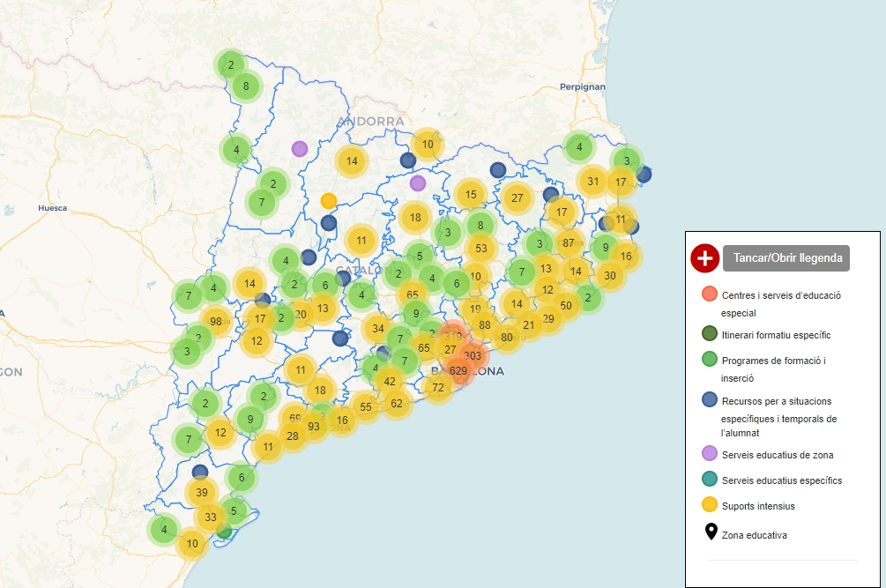Click the Suports intensius yellow swatch
The image size is (886, 588).
tap(710, 505)
